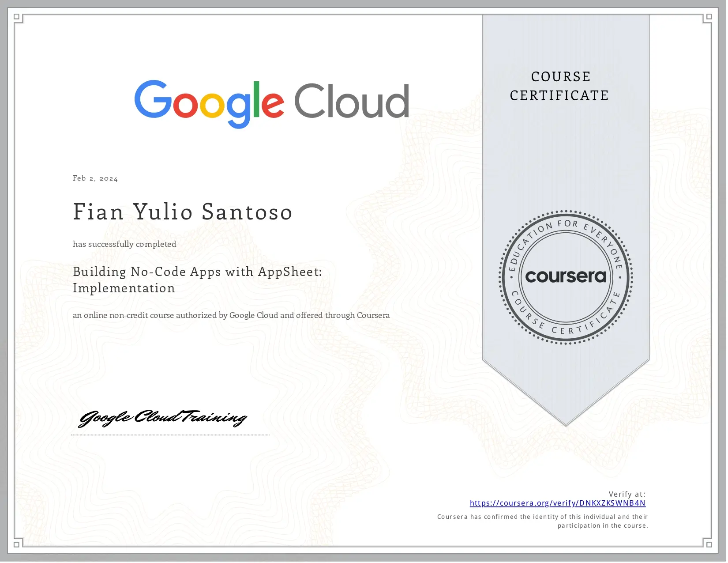Screen dimensions: 728x563
Task: Click the COURSE CERTIFICATE heading
Action: [559, 86]
